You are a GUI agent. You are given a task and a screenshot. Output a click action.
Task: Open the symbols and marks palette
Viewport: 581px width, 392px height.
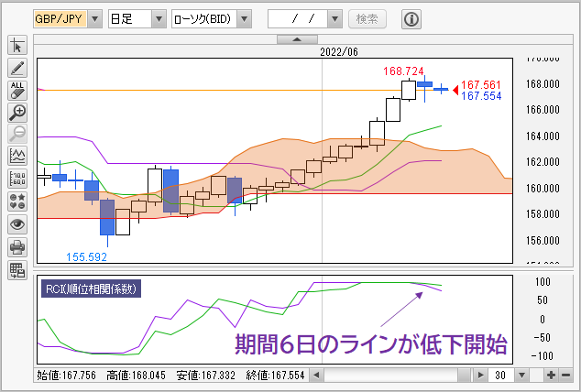point(17,201)
